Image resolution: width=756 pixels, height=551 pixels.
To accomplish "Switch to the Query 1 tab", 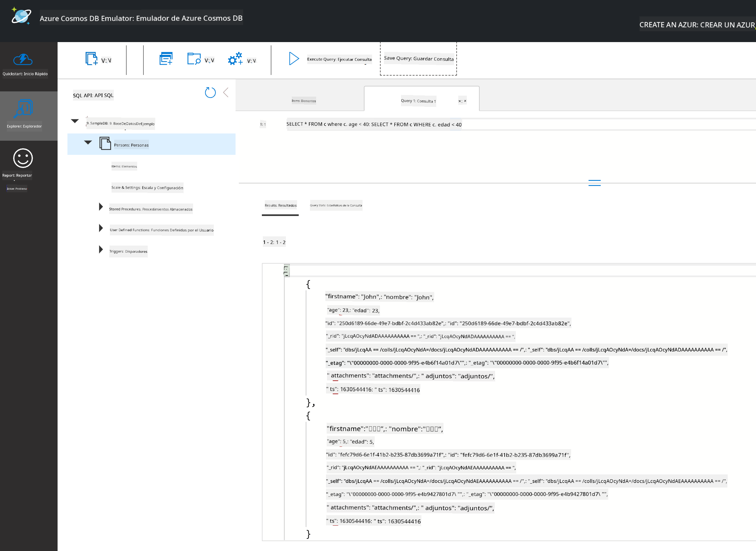I will 418,101.
